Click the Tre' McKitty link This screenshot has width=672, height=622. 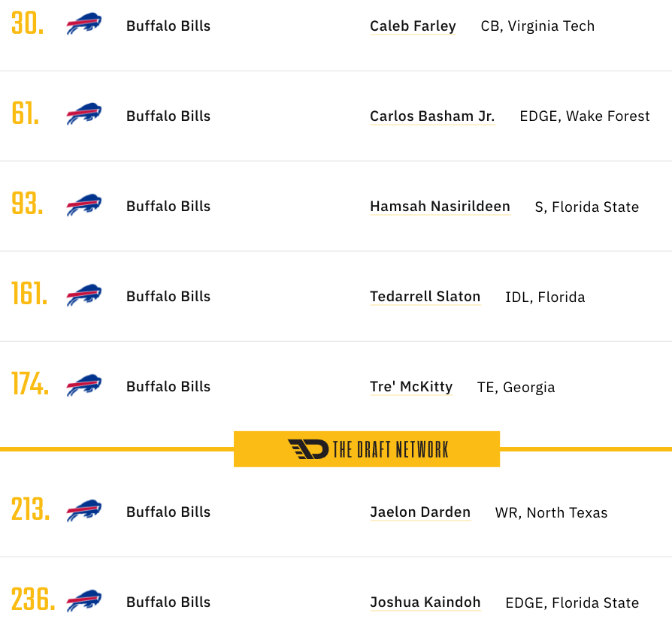[411, 387]
